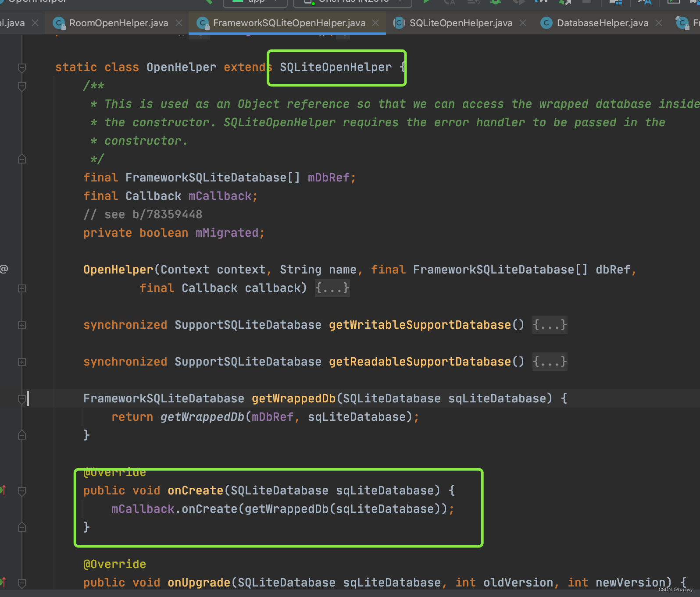This screenshot has height=597, width=700.
Task: Click the overriding method gutter icon beside onUpgrade
Action: click(x=3, y=582)
